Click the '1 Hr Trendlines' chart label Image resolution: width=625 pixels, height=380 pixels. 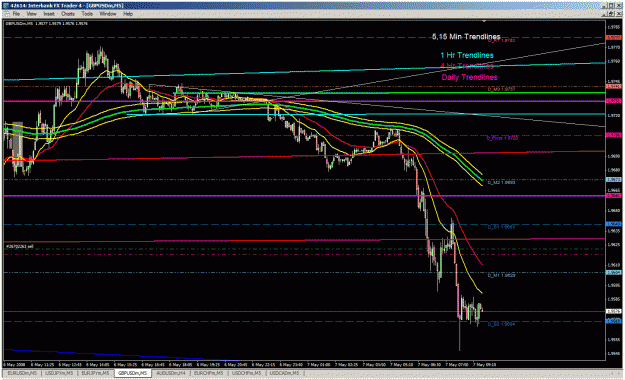[467, 55]
